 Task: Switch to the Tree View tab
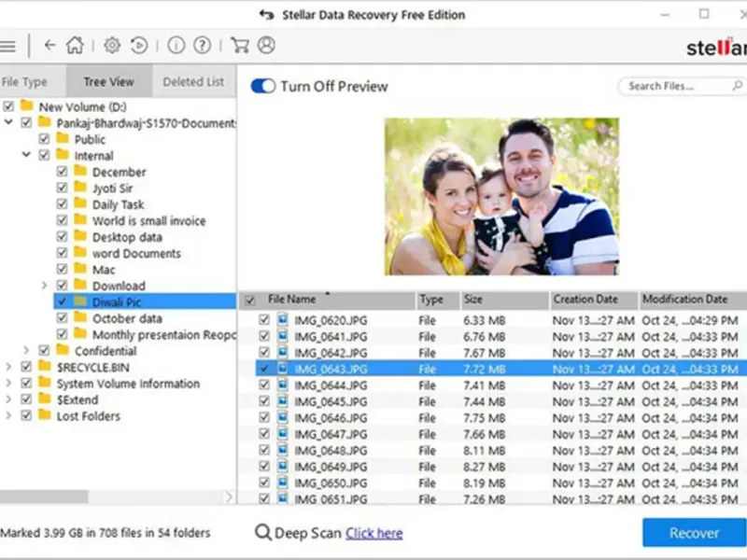pos(109,82)
